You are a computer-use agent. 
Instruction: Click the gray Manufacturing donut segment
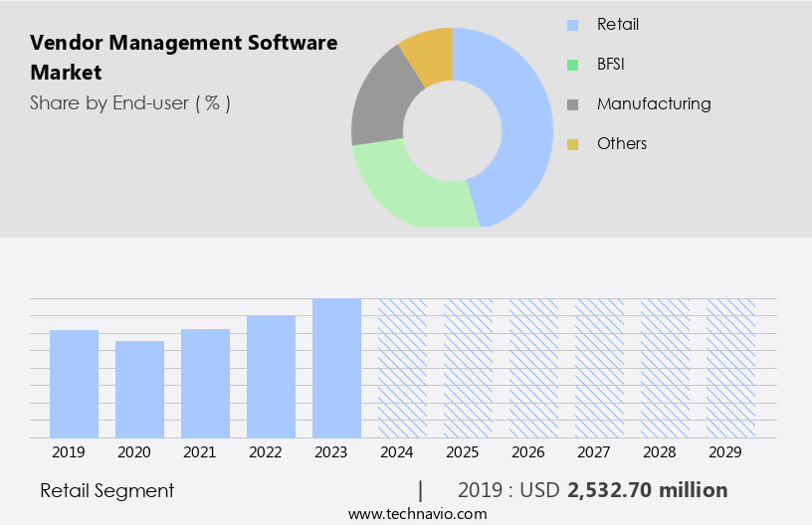click(x=376, y=109)
